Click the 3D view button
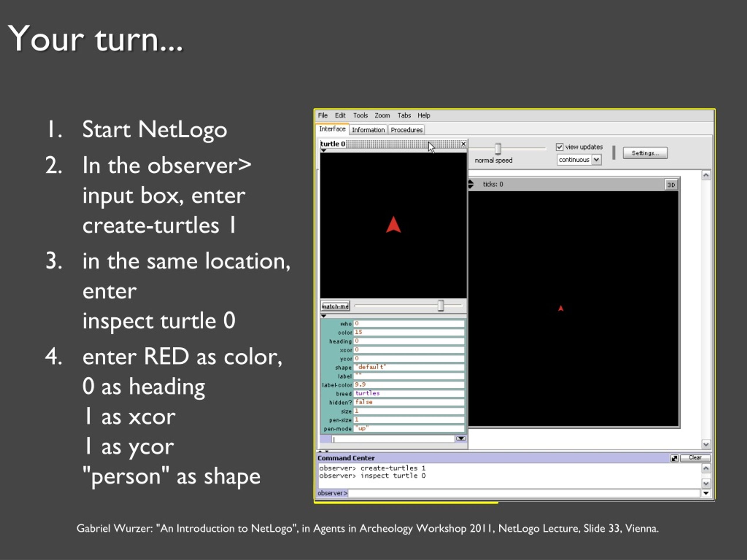Viewport: 747px width, 560px height. tap(671, 185)
